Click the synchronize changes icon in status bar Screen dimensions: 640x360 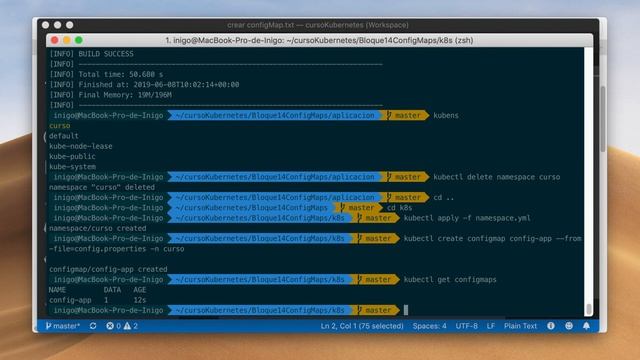click(x=93, y=326)
